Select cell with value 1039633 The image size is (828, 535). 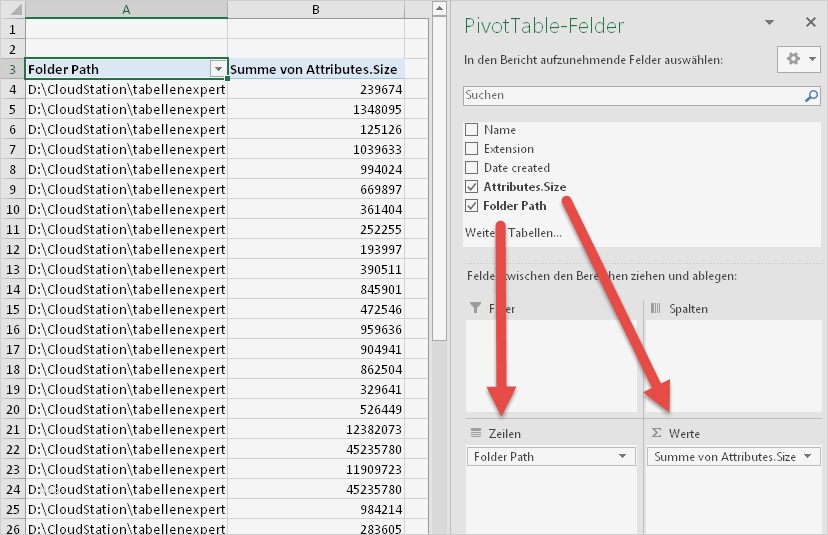[x=316, y=149]
